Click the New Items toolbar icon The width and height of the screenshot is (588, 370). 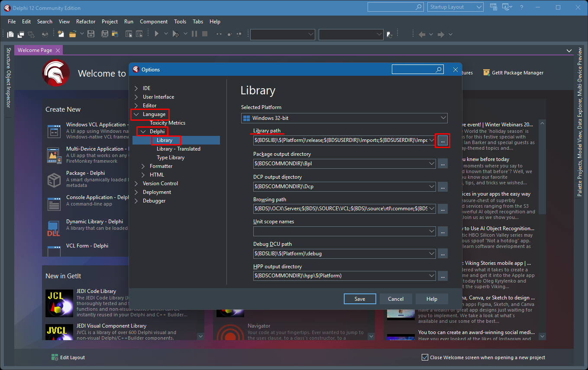(61, 34)
